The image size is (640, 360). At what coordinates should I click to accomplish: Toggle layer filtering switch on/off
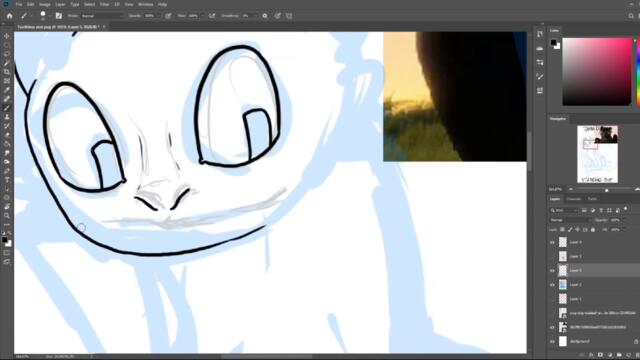click(x=626, y=209)
